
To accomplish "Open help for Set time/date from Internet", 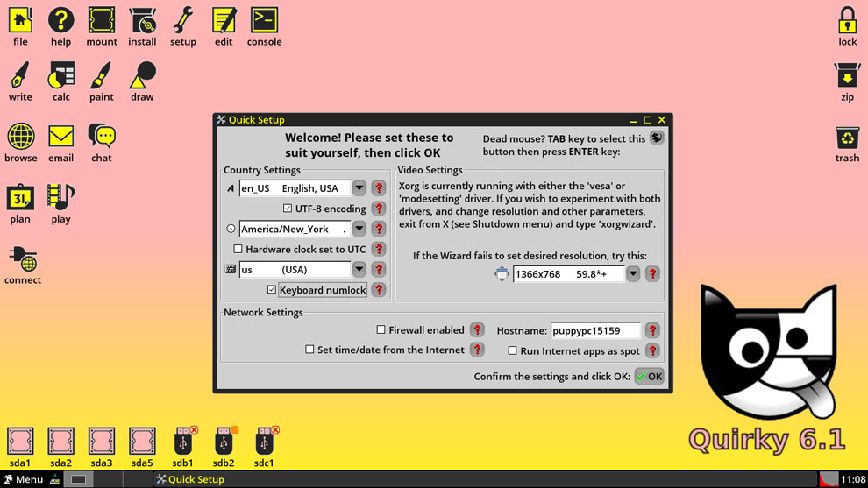I will coord(477,350).
